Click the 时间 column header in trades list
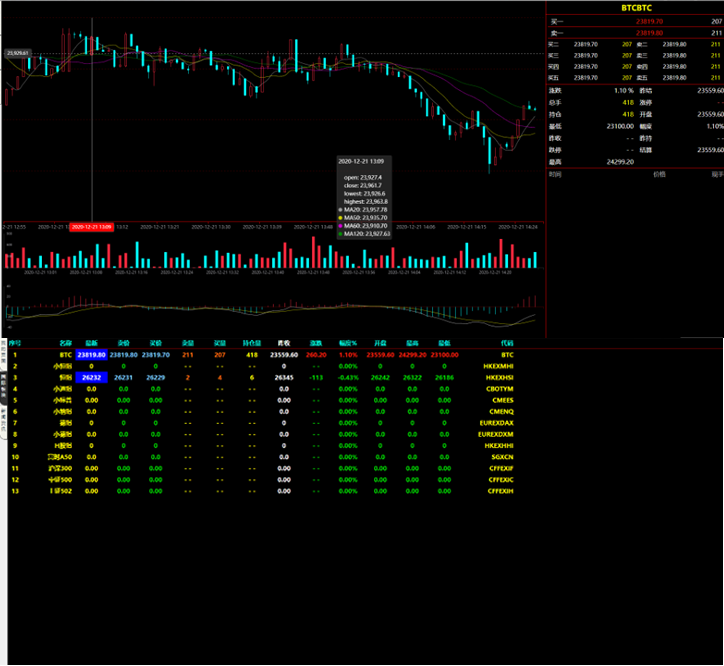The image size is (724, 666). pos(555,174)
